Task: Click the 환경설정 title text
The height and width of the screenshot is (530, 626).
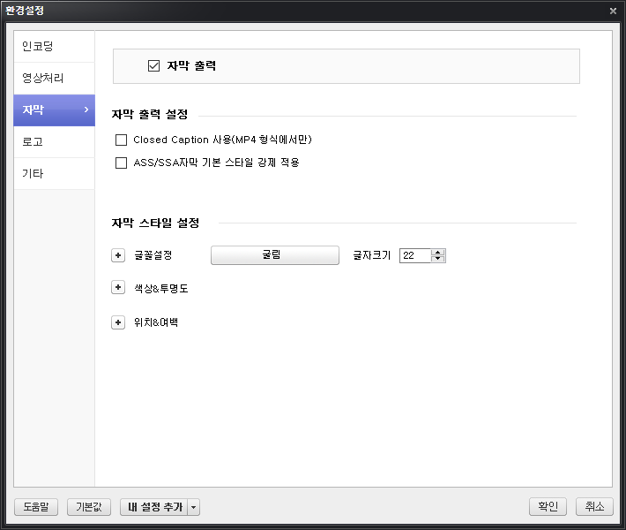Action: (24, 10)
